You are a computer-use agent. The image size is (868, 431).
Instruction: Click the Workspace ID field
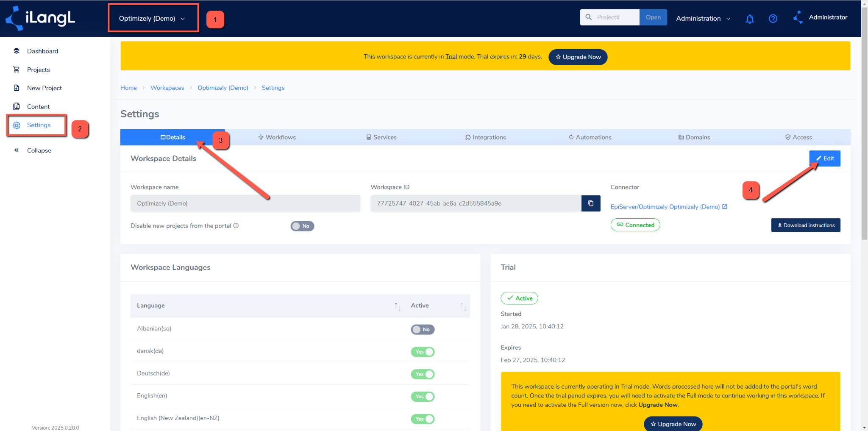[x=476, y=203]
